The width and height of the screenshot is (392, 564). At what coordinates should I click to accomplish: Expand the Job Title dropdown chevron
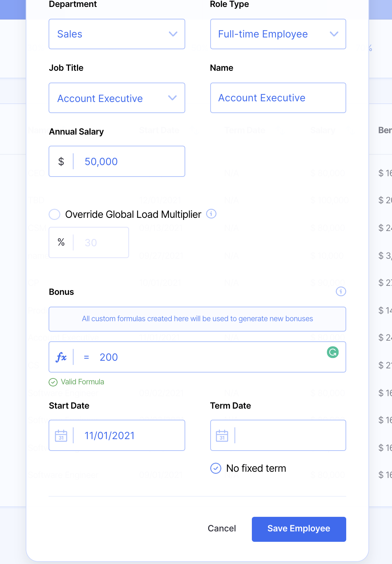pyautogui.click(x=172, y=98)
